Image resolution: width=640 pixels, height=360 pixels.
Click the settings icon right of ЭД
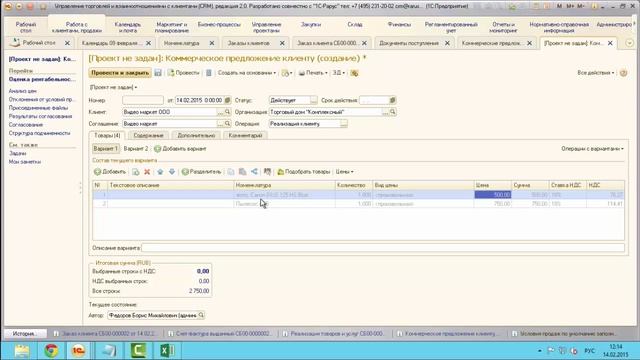[354, 73]
